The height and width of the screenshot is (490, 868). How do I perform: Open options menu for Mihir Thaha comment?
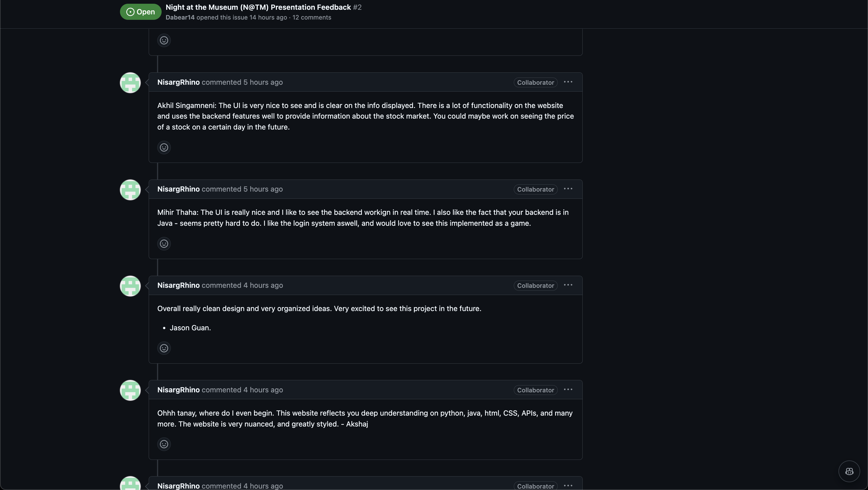click(568, 189)
